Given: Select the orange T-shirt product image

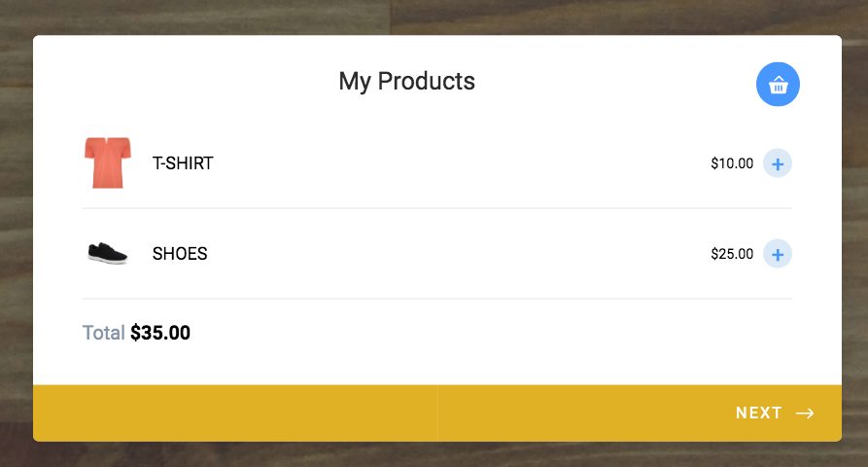Looking at the screenshot, I should click(107, 162).
